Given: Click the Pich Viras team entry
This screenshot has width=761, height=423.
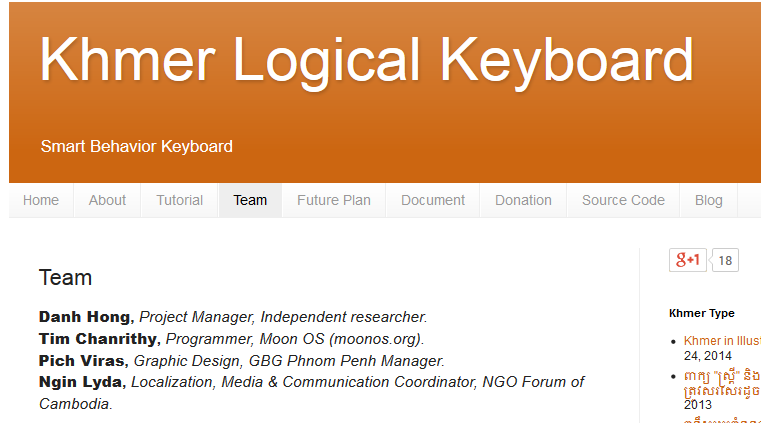Looking at the screenshot, I should (x=84, y=360).
